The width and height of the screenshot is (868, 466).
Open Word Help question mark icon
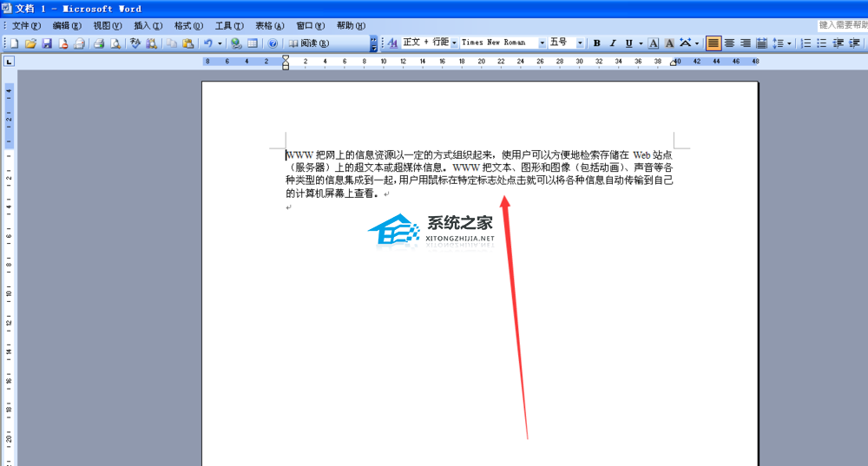point(273,43)
